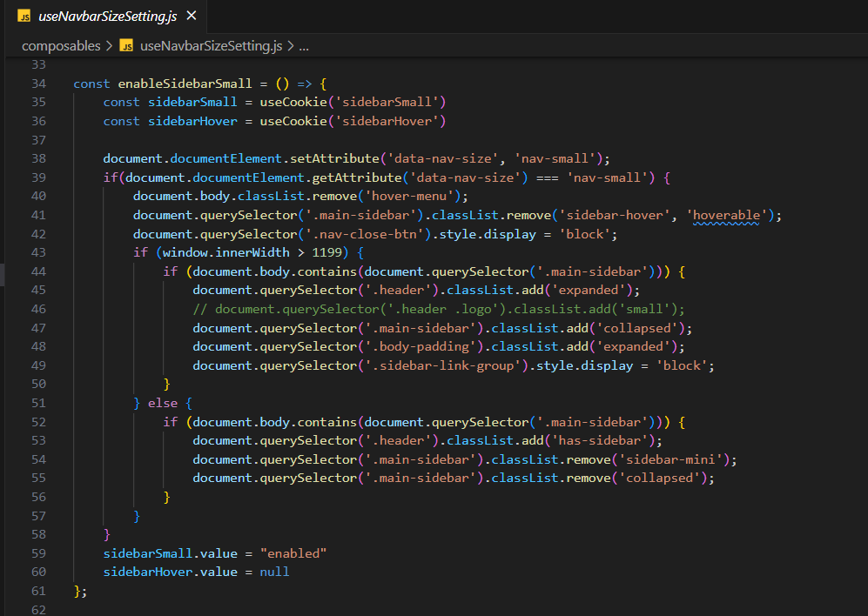Open the useNavbarSizeSetting.js breadcrumb file list
Viewport: 868px width, 616px height.
(211, 46)
